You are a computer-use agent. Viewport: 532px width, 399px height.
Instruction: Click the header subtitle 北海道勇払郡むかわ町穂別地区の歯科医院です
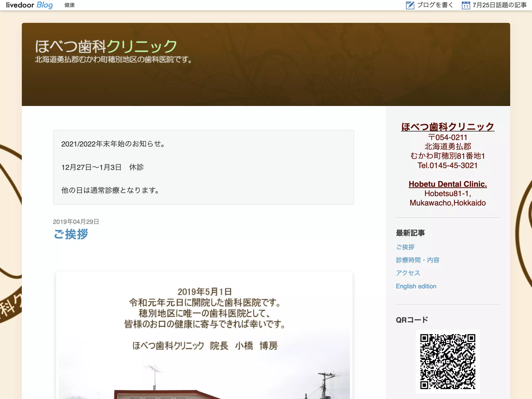tap(114, 59)
